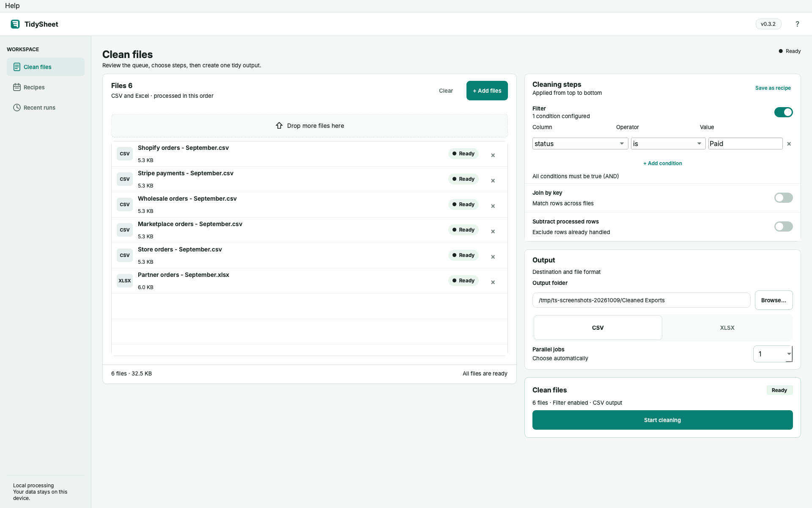Select the Marketplace orders - September.csv filename
This screenshot has height=508, width=812.
[x=190, y=224]
